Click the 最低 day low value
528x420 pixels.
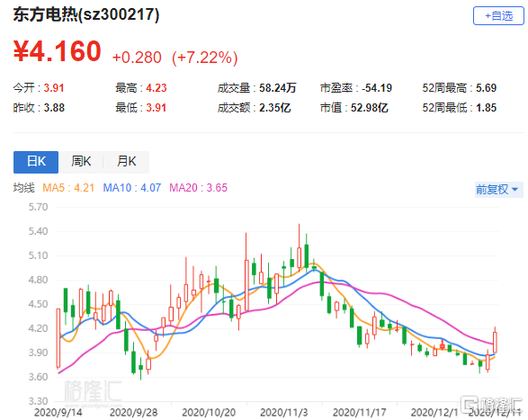click(x=157, y=108)
